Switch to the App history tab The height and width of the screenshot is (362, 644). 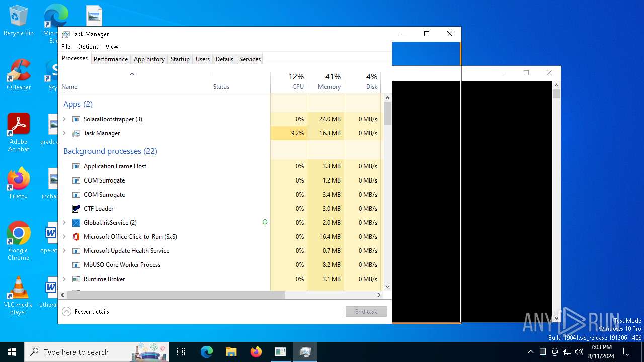(x=149, y=59)
